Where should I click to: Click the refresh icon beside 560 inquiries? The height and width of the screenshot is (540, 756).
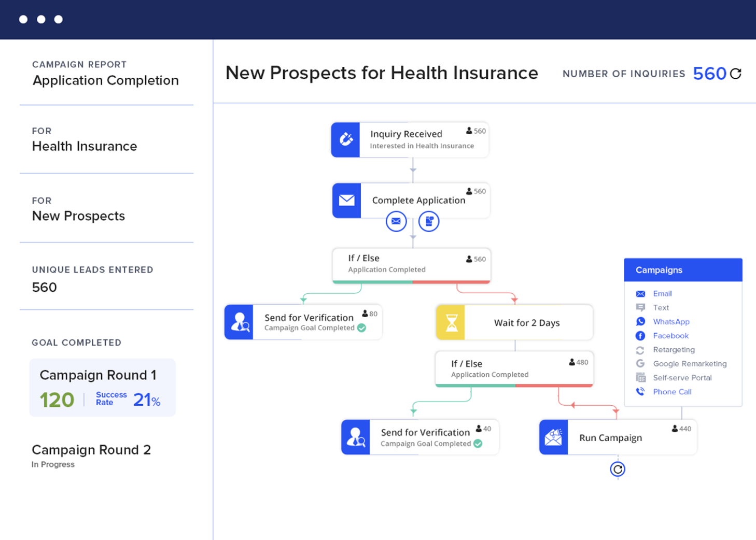point(736,74)
